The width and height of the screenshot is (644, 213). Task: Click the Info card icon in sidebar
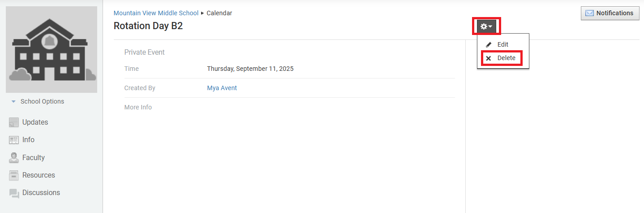pyautogui.click(x=14, y=140)
